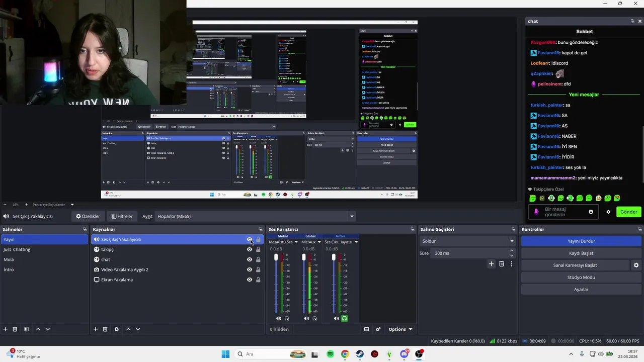Expand Masaüstü Ses channel dropdown arrow
This screenshot has width=644, height=362.
296,242
